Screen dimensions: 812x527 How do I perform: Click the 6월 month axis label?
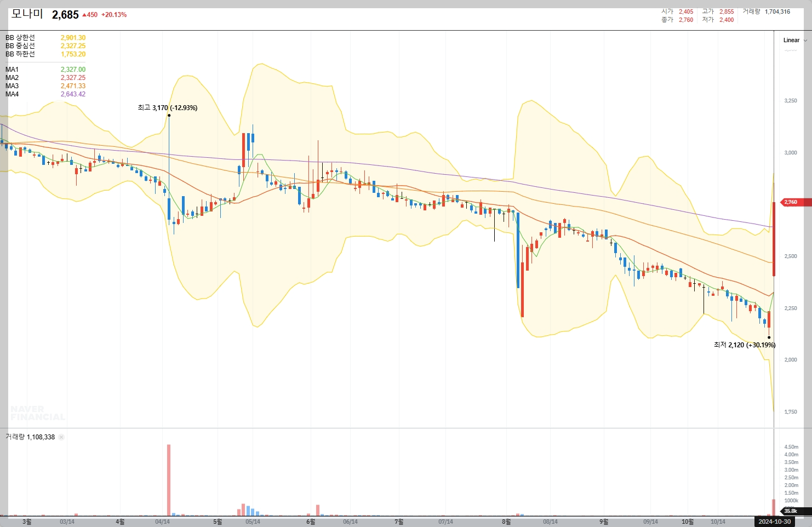(311, 522)
